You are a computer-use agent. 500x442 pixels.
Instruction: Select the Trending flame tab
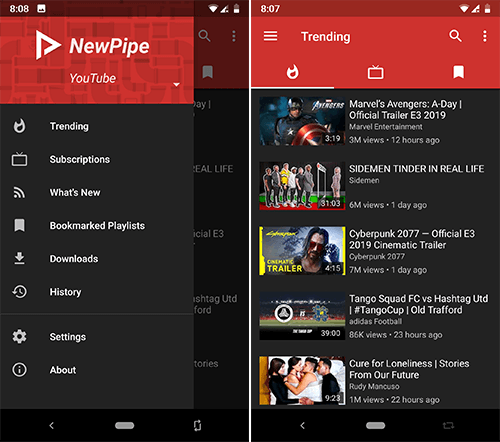click(293, 72)
